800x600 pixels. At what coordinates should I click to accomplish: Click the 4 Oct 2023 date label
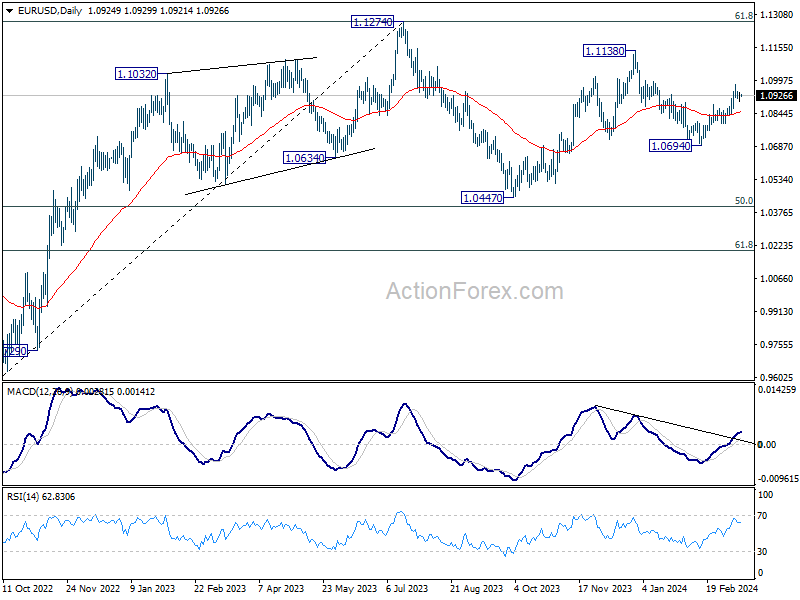537,589
